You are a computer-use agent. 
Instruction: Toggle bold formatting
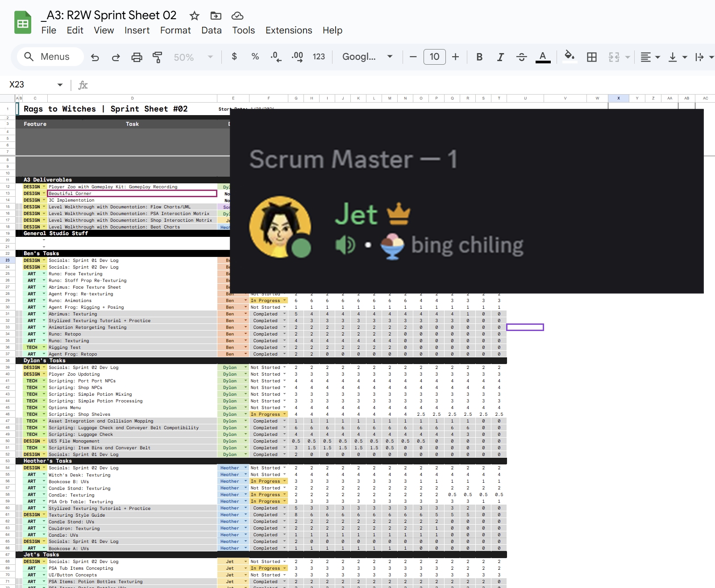pos(479,57)
